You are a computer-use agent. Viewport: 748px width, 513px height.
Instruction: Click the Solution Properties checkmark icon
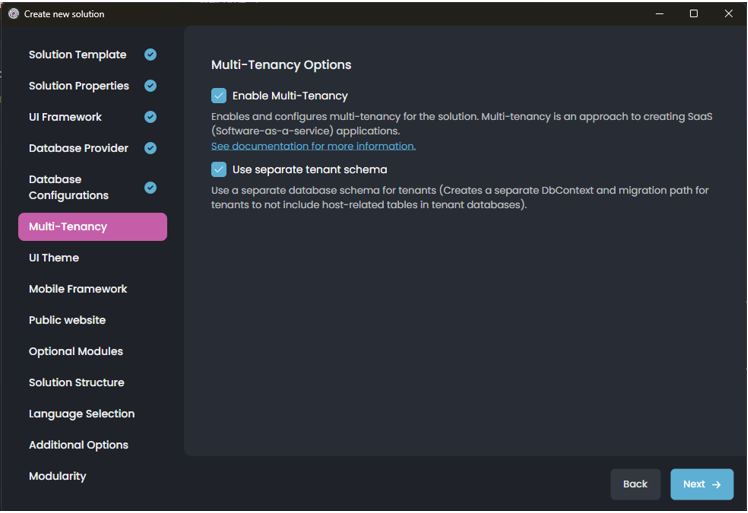[150, 86]
